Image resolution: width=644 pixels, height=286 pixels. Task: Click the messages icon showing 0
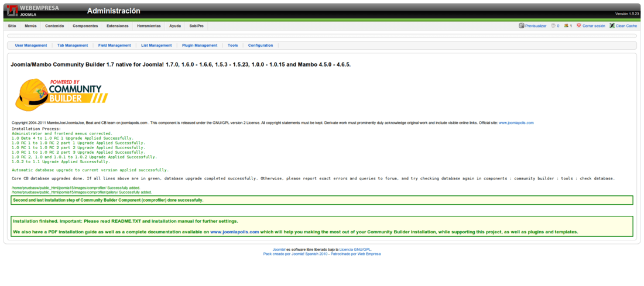pos(553,25)
